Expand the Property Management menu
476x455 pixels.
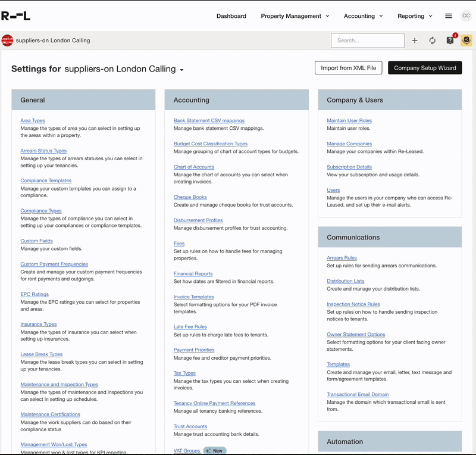295,16
